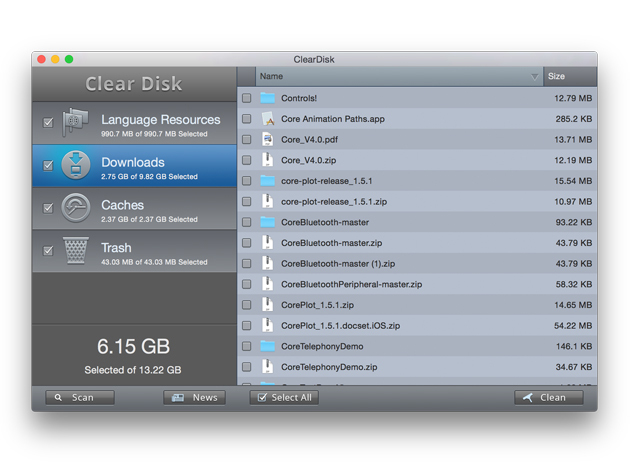Open the Caches category
Screen dimensions: 630x473
point(134,209)
